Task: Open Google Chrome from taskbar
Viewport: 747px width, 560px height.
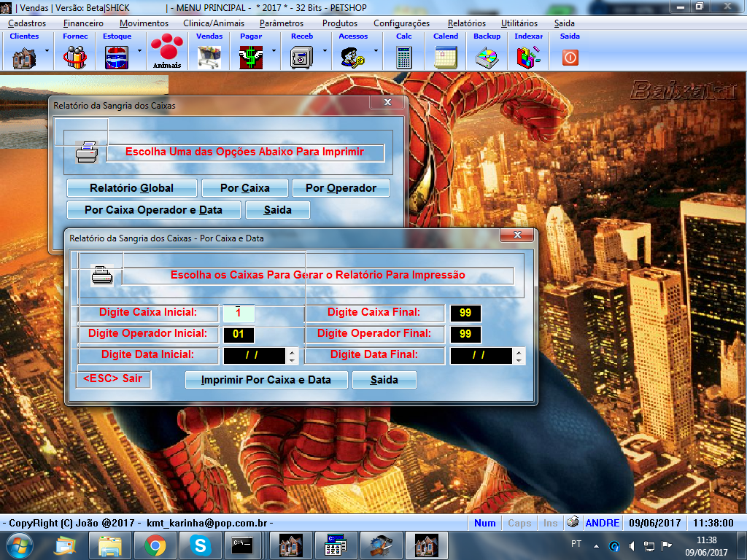Action: click(155, 545)
